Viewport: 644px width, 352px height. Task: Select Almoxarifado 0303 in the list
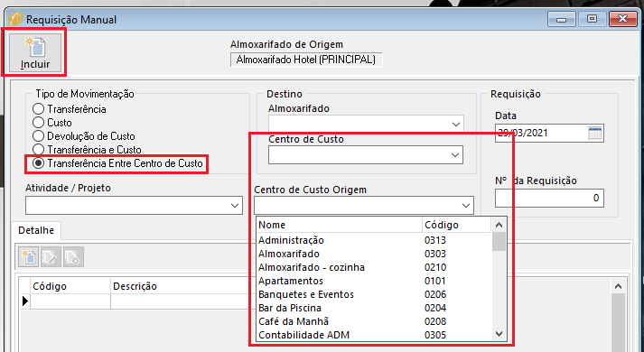(x=374, y=254)
